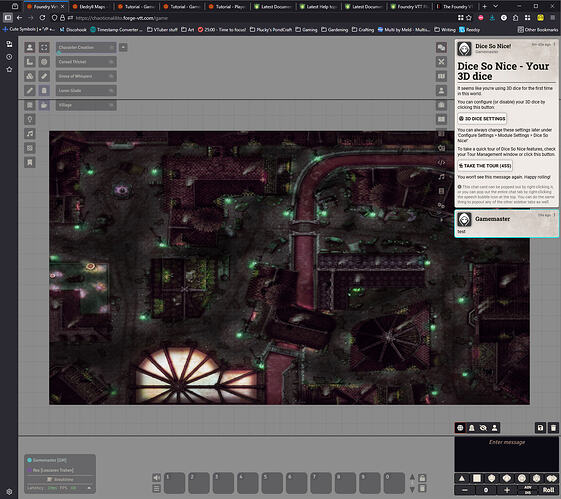The height and width of the screenshot is (499, 561).
Task: Click macro hotbar slot 5
Action: click(x=272, y=483)
